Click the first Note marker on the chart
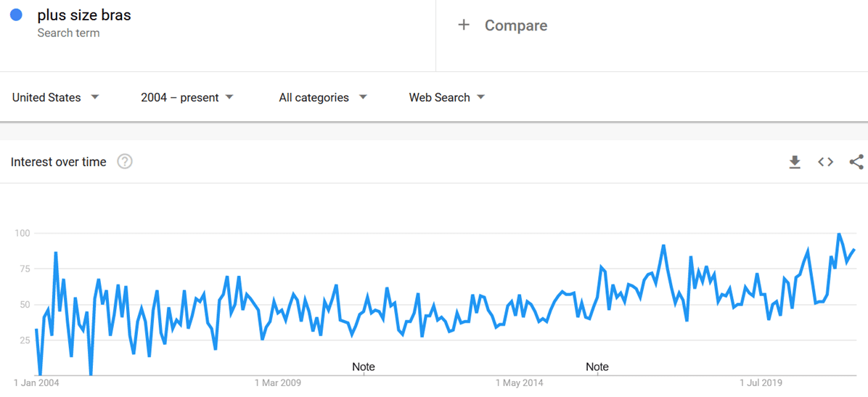Viewport: 868px width, 397px height. coord(364,367)
